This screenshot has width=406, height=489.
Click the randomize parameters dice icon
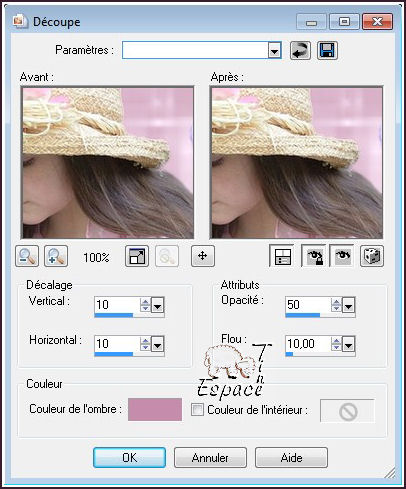tap(372, 256)
